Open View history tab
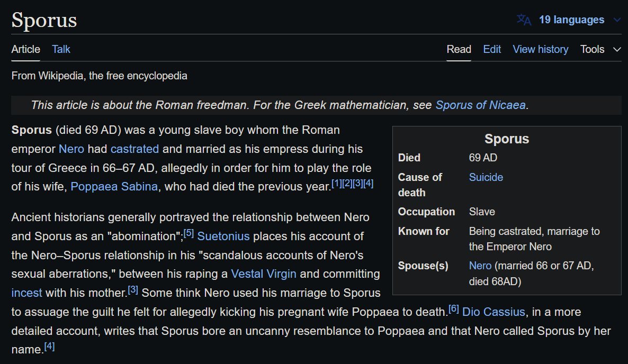The image size is (628, 364). pyautogui.click(x=540, y=49)
